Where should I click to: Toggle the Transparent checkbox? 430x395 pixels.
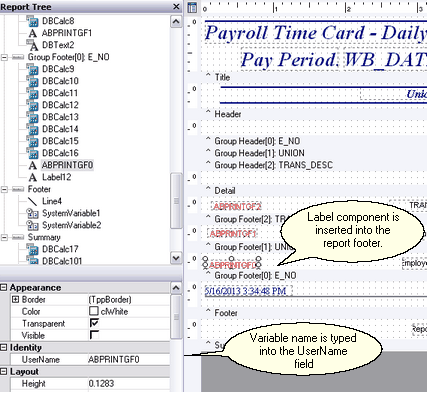[94, 323]
